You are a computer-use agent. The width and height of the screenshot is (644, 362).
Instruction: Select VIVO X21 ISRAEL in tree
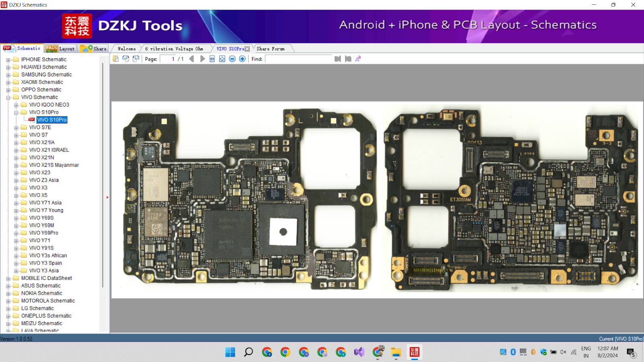tap(49, 150)
